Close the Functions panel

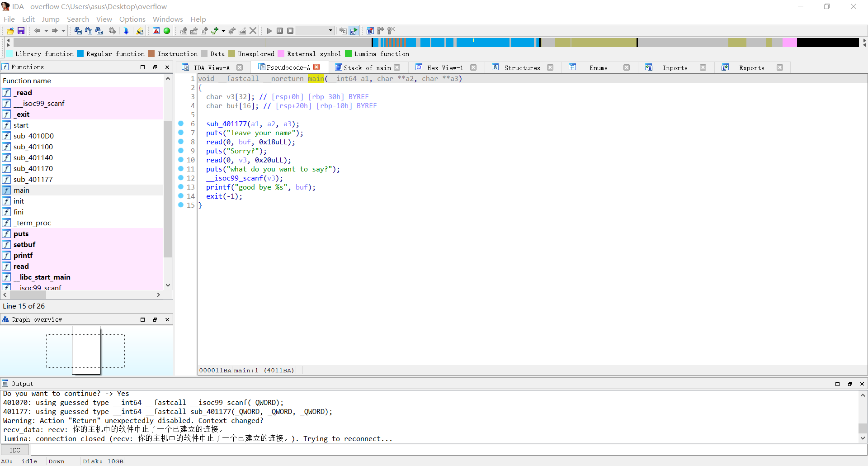point(167,67)
